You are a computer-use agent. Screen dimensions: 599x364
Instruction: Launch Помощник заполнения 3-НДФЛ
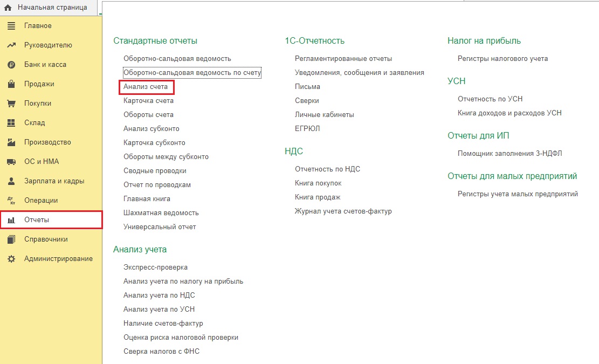pos(510,154)
